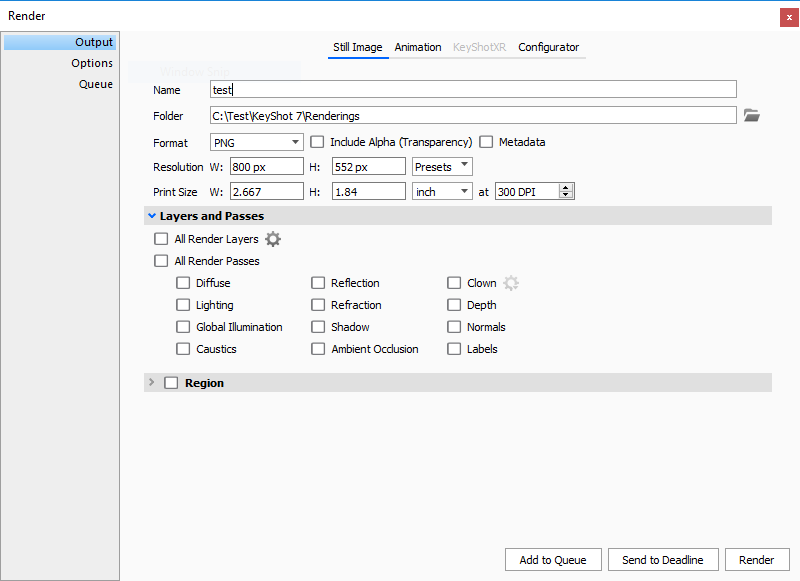Image resolution: width=800 pixels, height=581 pixels.
Task: Enable Include Alpha (Transparency) checkbox
Action: (x=317, y=142)
